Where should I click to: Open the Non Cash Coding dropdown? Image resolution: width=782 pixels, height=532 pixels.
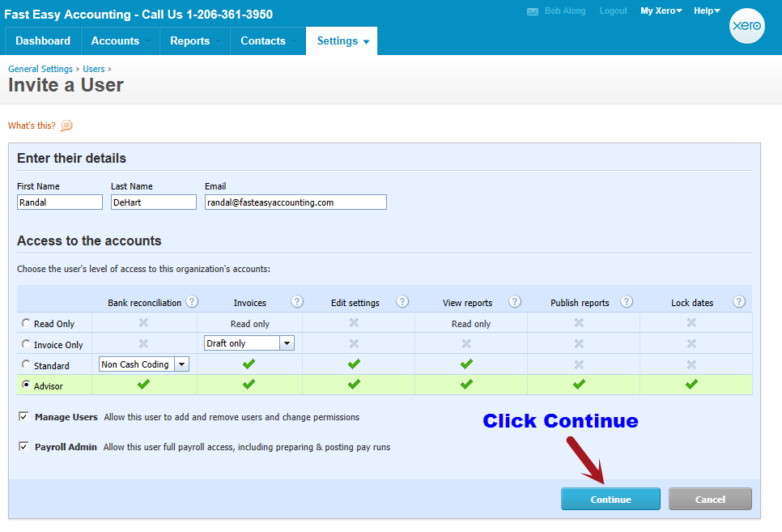point(143,364)
